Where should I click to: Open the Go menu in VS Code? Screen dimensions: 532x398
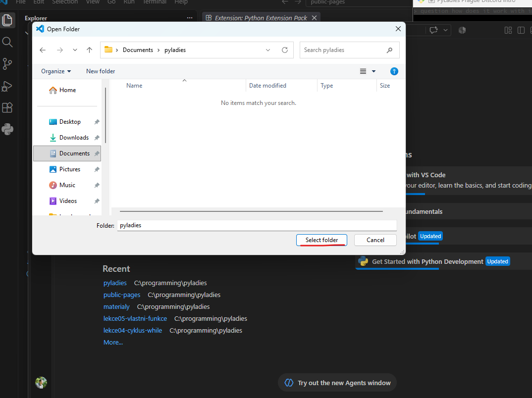coord(111,2)
